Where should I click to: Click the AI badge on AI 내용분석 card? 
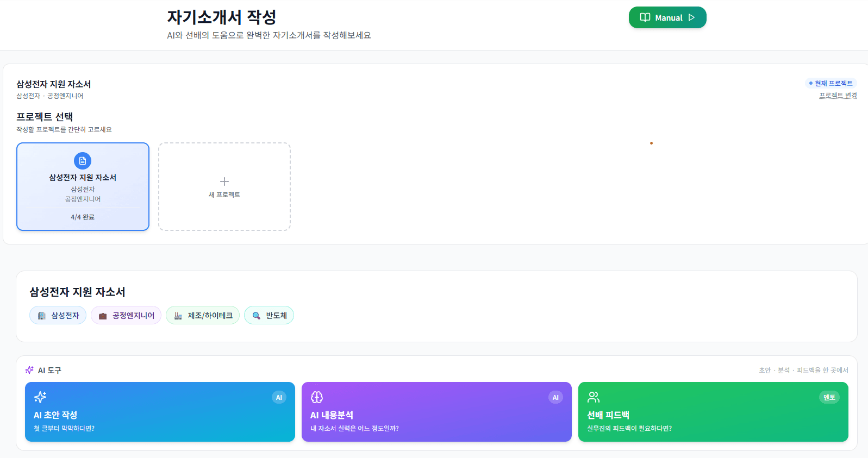point(555,397)
